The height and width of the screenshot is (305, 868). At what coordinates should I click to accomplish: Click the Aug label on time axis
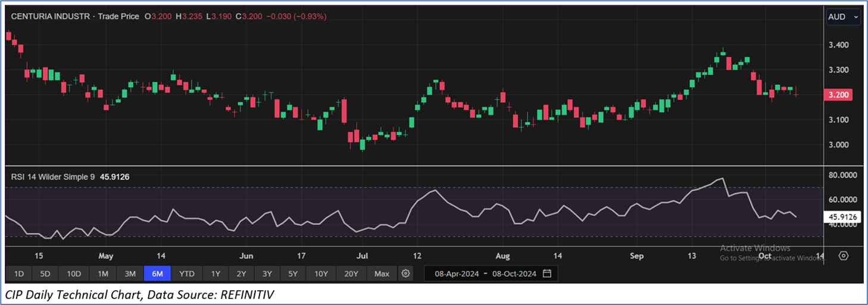pos(503,256)
